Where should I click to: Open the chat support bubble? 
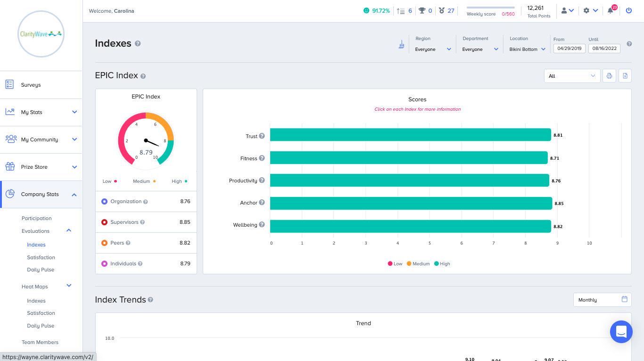click(621, 332)
